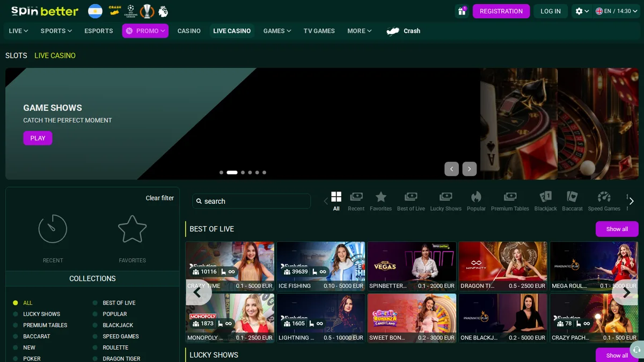Image resolution: width=644 pixels, height=362 pixels.
Task: Slide Best of Live games left
Action: pos(199,292)
